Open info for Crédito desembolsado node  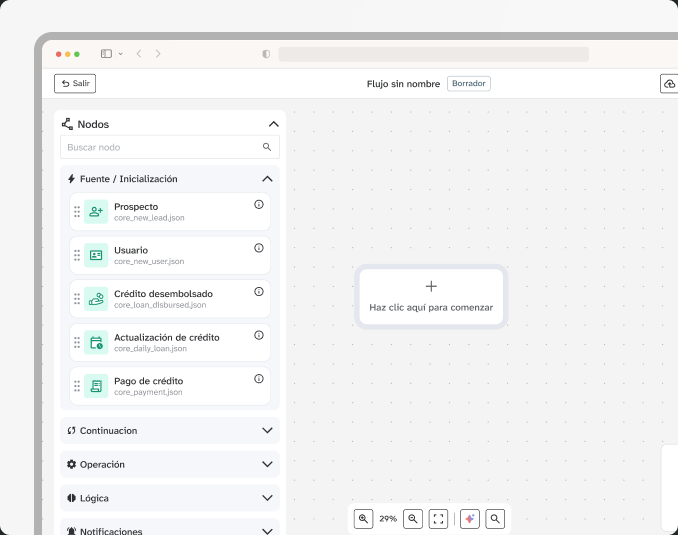point(259,292)
